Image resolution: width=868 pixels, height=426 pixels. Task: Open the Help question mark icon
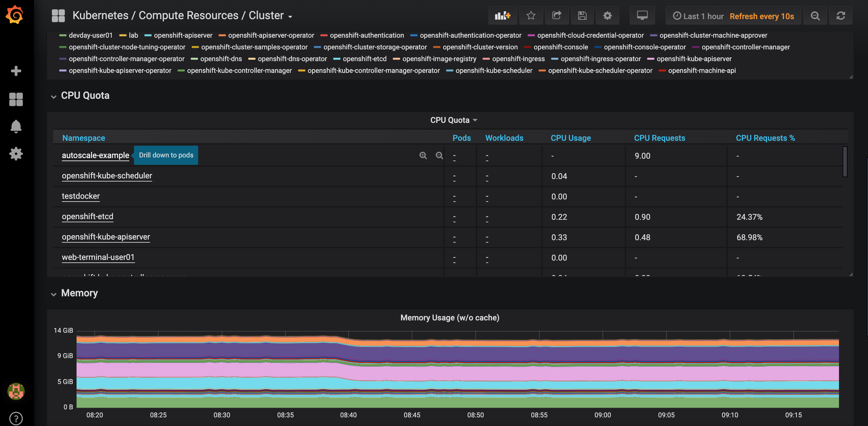click(16, 419)
